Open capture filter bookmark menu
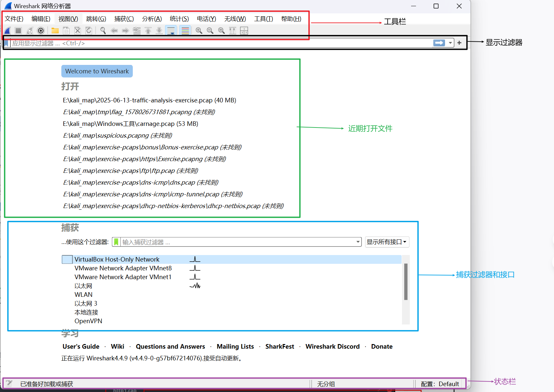Viewport: 554px width, 392px height. [116, 242]
